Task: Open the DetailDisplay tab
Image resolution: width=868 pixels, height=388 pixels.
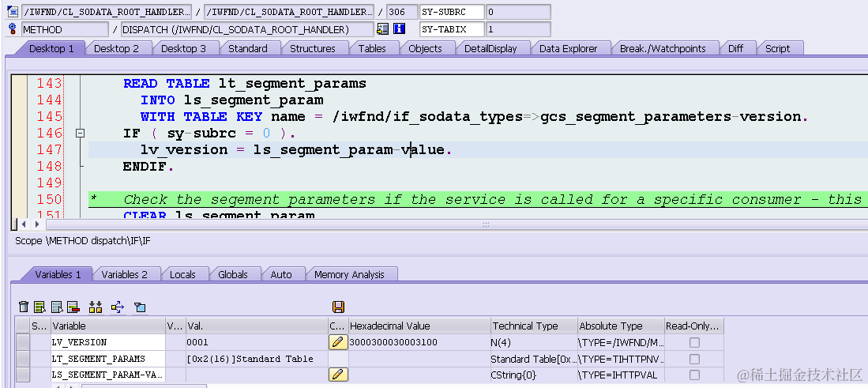Action: click(x=490, y=48)
